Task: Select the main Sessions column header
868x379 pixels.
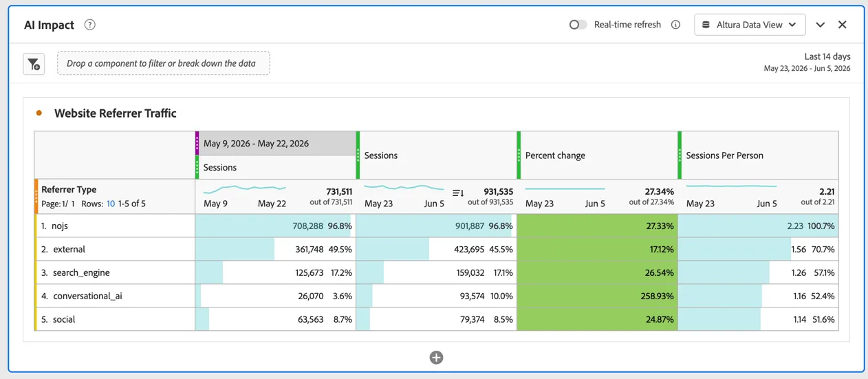Action: (437, 155)
